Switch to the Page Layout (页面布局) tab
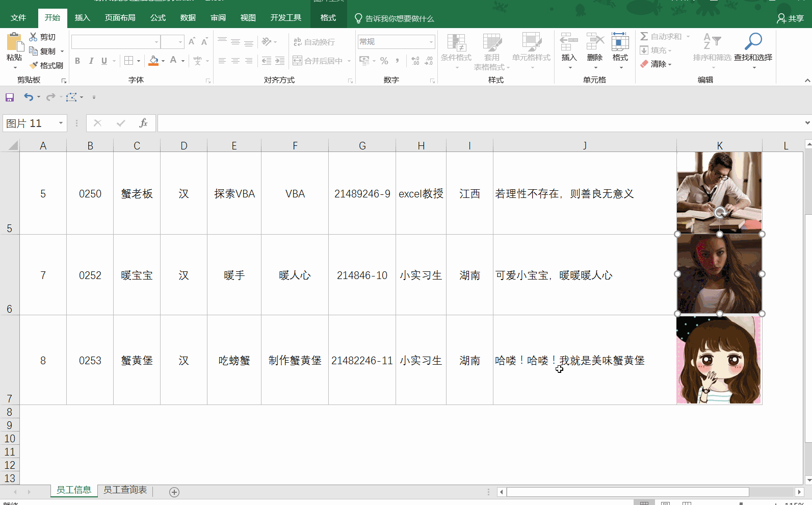This screenshot has width=812, height=505. coord(120,18)
